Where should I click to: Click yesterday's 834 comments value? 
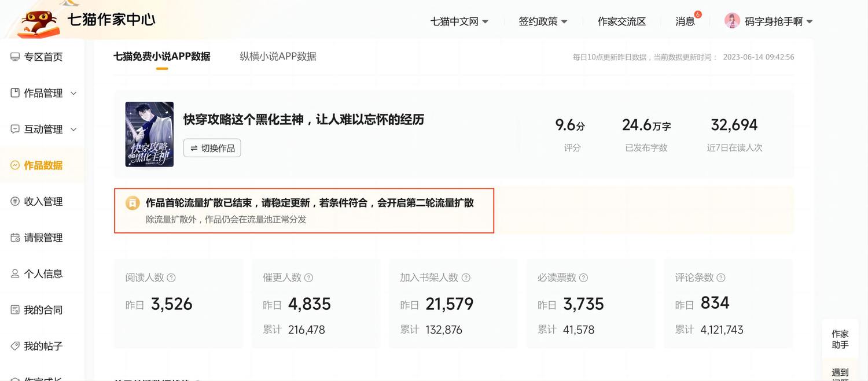point(715,303)
